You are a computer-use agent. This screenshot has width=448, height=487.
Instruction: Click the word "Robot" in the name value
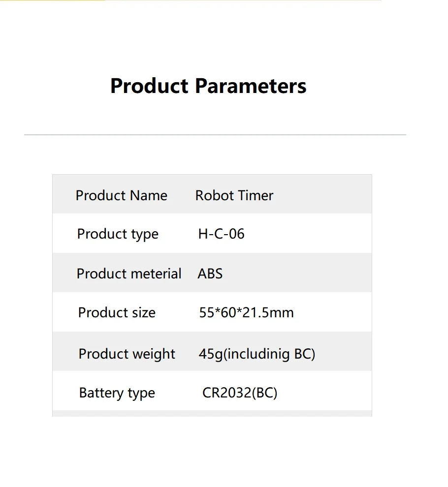(215, 195)
